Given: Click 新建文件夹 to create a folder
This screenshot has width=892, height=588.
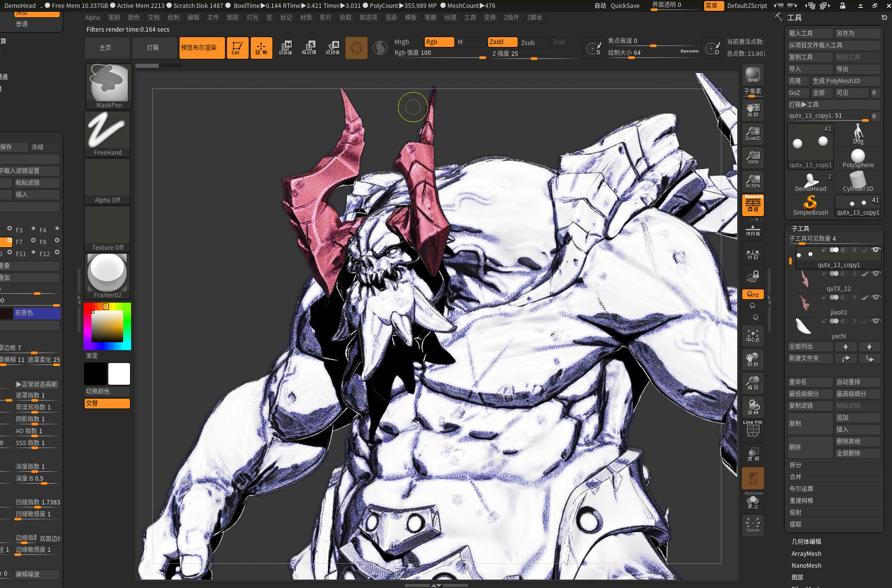Looking at the screenshot, I should [810, 358].
